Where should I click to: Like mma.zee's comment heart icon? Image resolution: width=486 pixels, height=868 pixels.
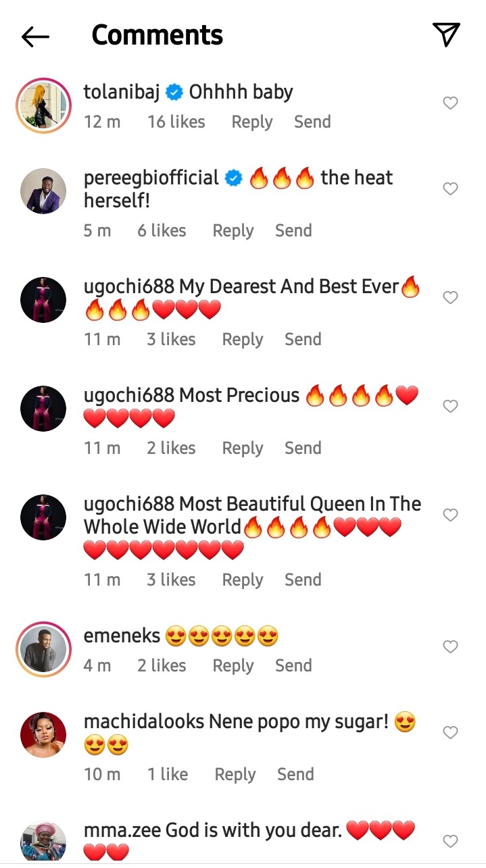450,842
